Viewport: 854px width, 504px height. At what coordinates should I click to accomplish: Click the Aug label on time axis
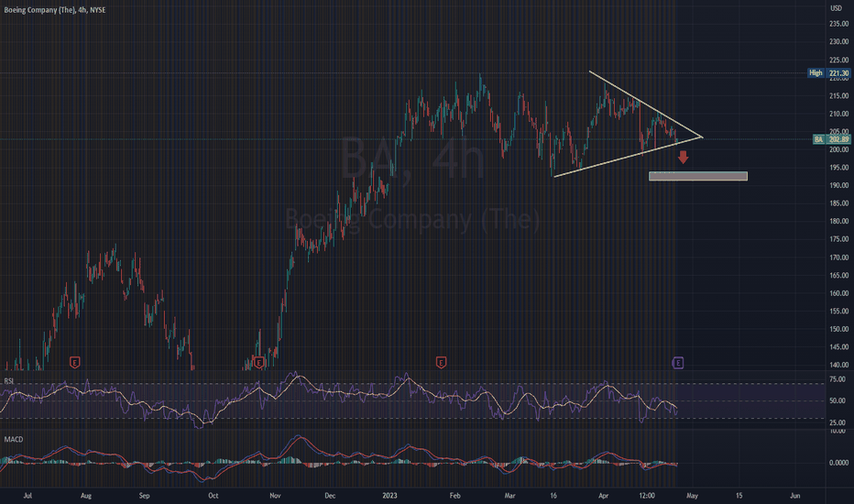click(86, 496)
